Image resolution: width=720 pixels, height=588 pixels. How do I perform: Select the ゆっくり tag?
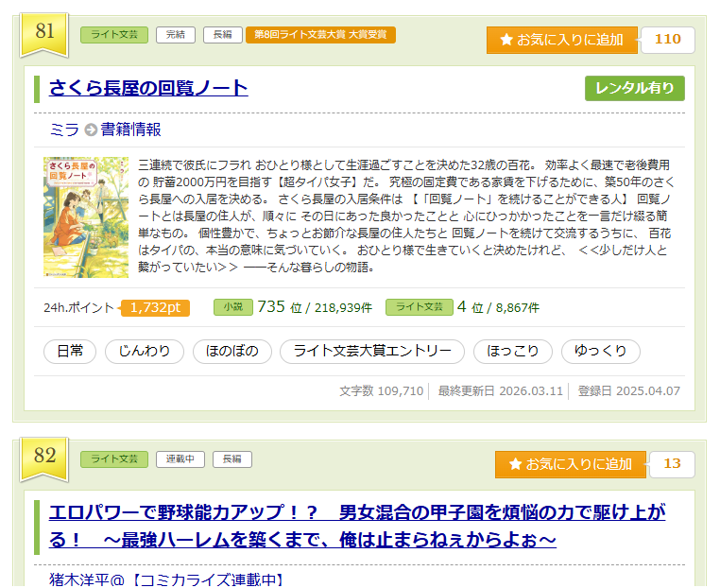[x=601, y=352]
